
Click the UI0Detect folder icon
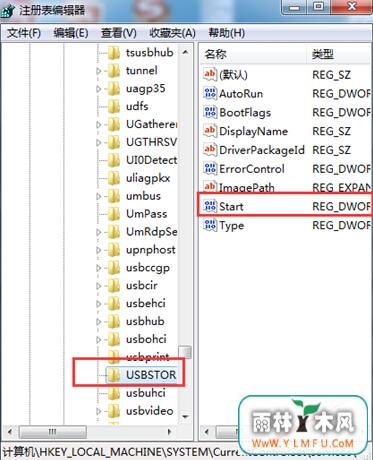point(114,160)
